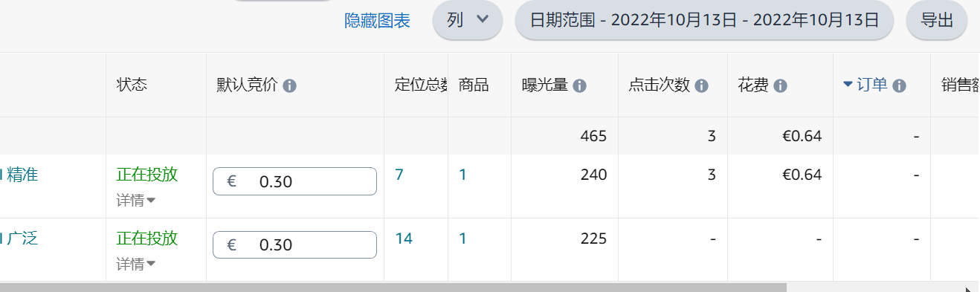Click targeting count 7 link
Image resolution: width=980 pixels, height=292 pixels.
click(399, 175)
